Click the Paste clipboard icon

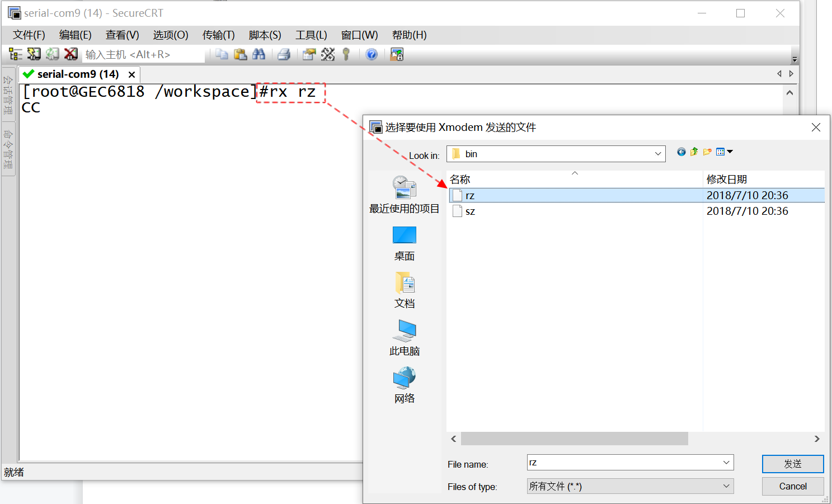pos(241,54)
